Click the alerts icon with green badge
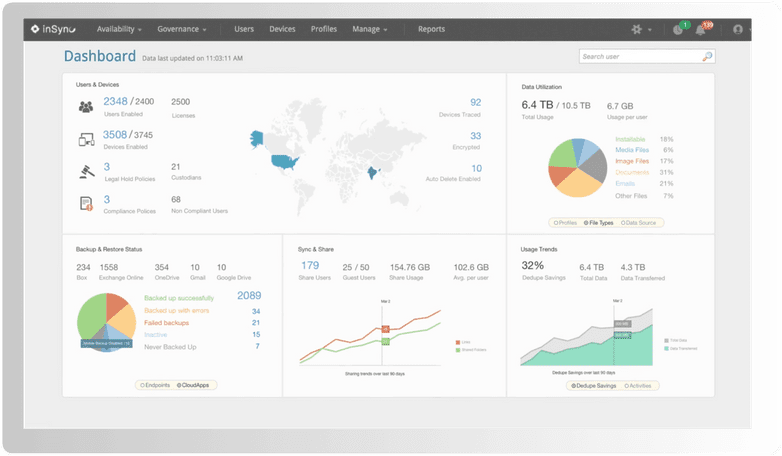 coord(677,30)
